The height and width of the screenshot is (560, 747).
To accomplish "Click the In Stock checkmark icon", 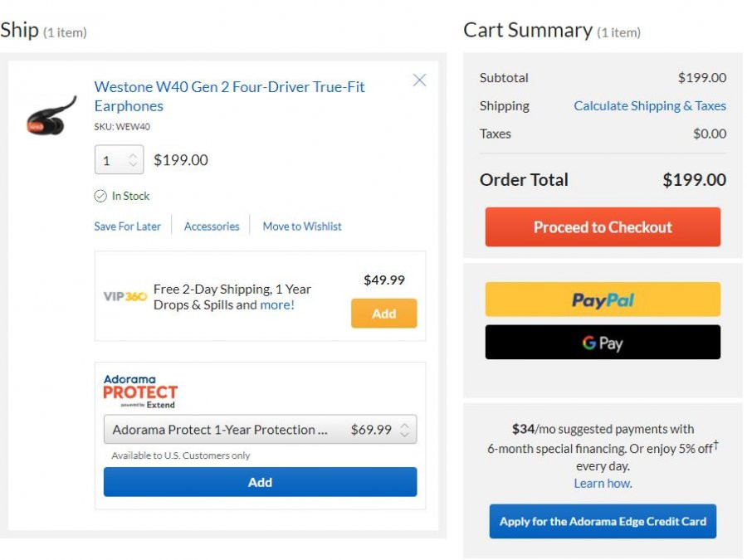I will pyautogui.click(x=100, y=196).
